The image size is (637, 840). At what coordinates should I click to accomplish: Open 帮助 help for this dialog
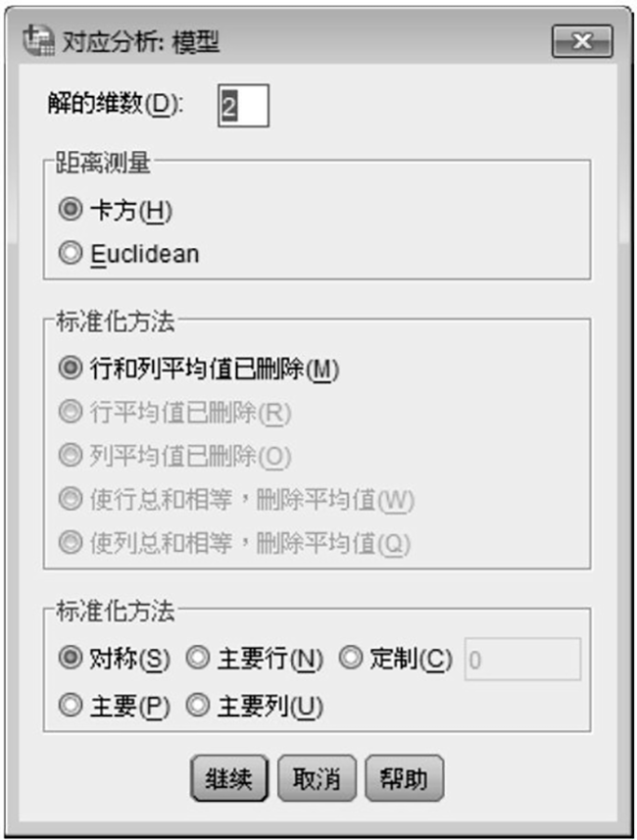(404, 779)
